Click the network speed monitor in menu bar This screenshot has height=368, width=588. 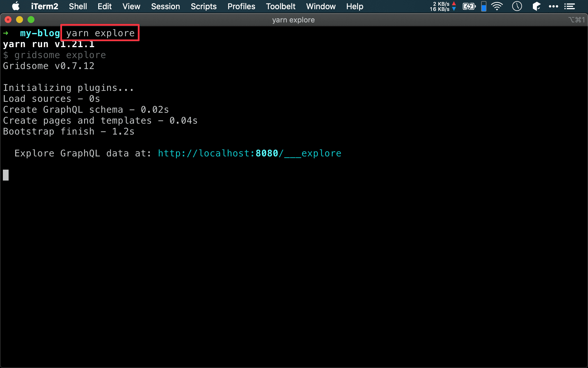(443, 6)
